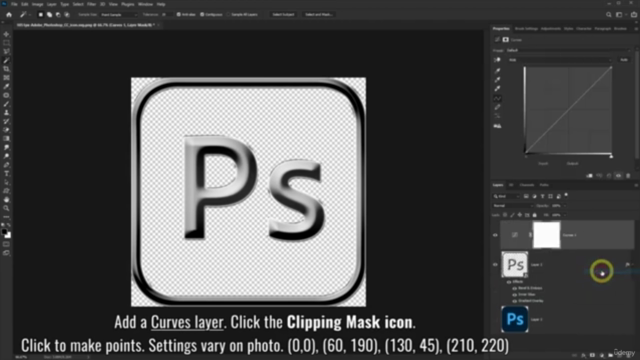Select the Curves 1 layer mask thumbnail
Image resolution: width=640 pixels, height=360 pixels.
point(547,235)
